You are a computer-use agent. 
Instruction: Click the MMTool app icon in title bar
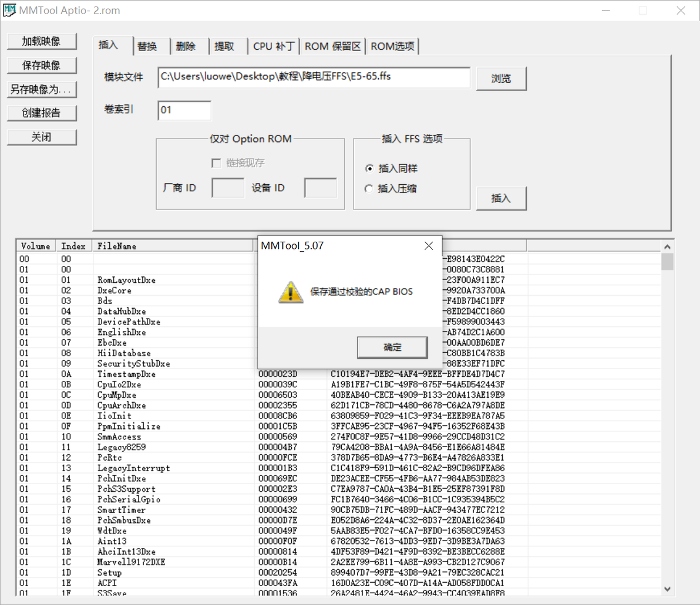tap(9, 10)
